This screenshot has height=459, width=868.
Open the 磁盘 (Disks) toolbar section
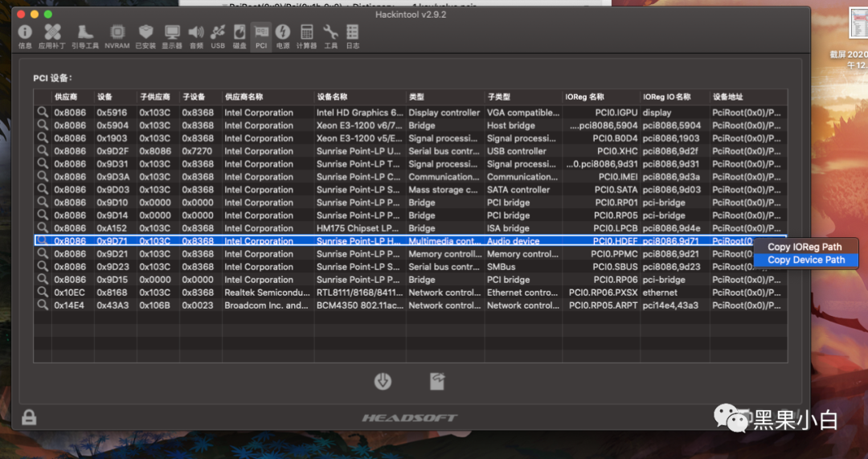click(240, 37)
